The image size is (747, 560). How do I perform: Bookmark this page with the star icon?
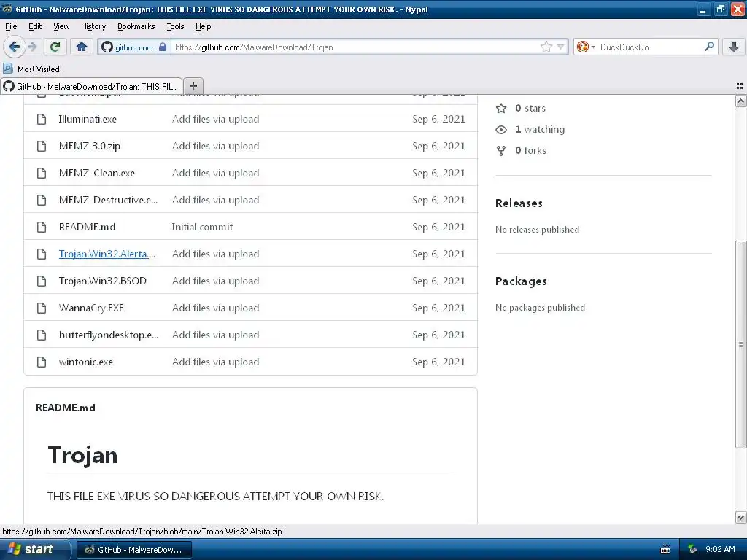click(546, 47)
